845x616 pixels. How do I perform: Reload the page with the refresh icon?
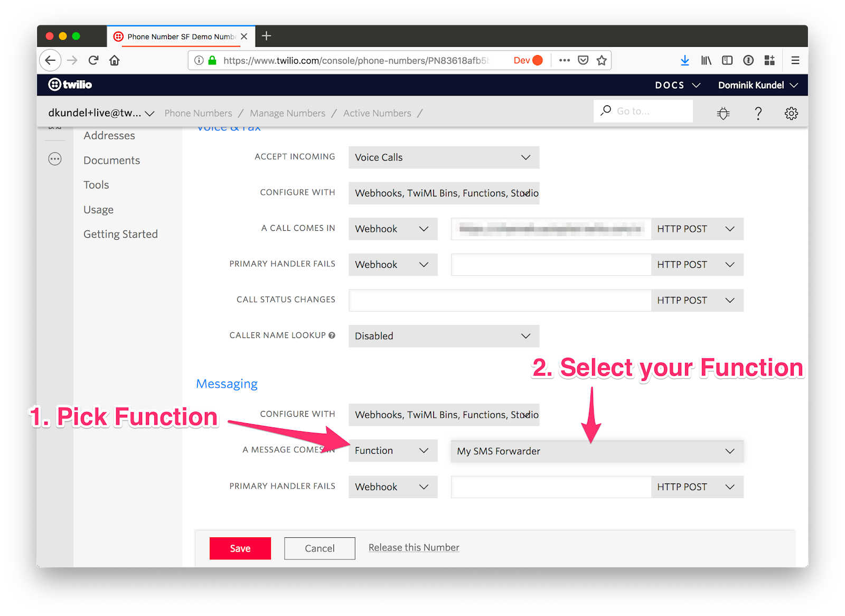coord(93,60)
